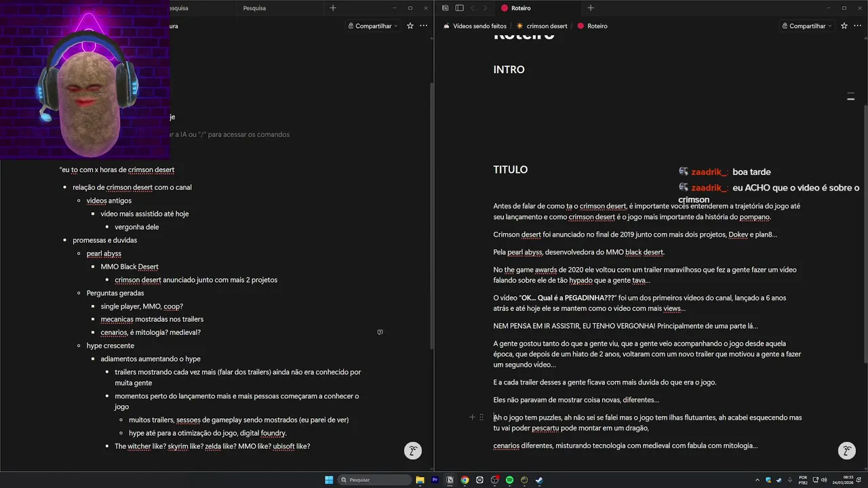The image size is (868, 488).
Task: Click 'single player, MMO, coop?' line
Action: click(142, 306)
